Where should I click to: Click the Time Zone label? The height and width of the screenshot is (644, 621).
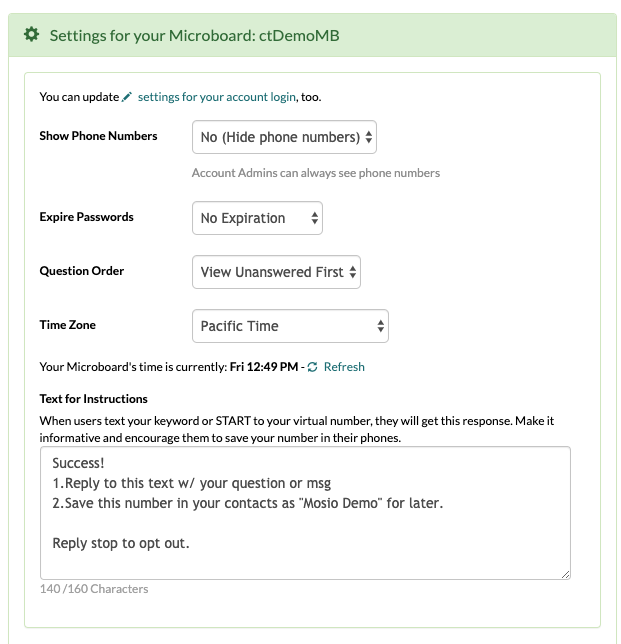tap(67, 325)
